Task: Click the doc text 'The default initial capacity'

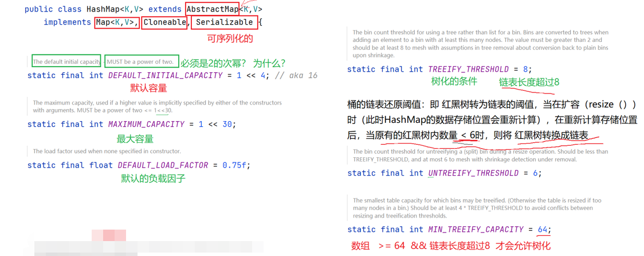Action: click(66, 62)
